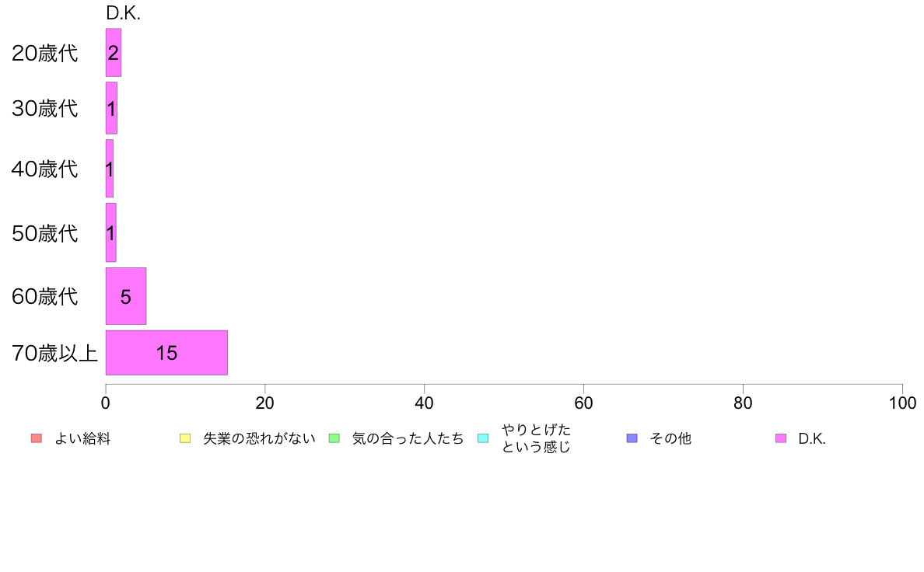
Task: Select the 70歳以上 bar showing 15
Action: [x=166, y=353]
